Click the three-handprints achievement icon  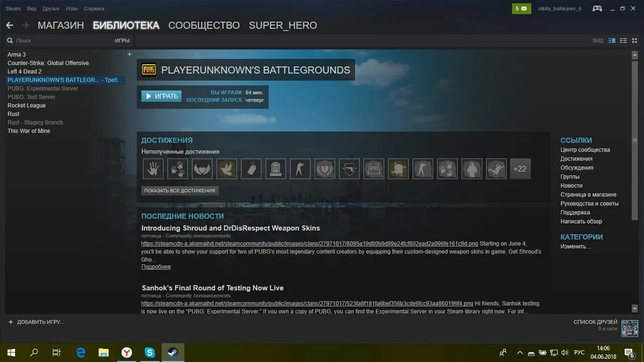(178, 169)
